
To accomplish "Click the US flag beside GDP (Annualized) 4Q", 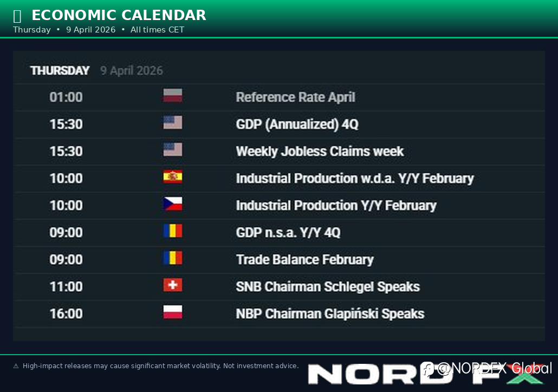I will point(173,123).
